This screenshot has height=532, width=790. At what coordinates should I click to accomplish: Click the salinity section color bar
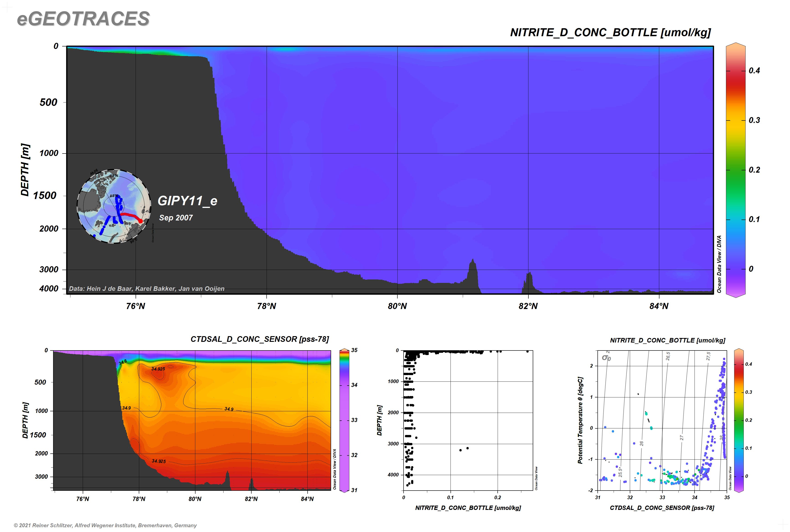click(x=344, y=421)
